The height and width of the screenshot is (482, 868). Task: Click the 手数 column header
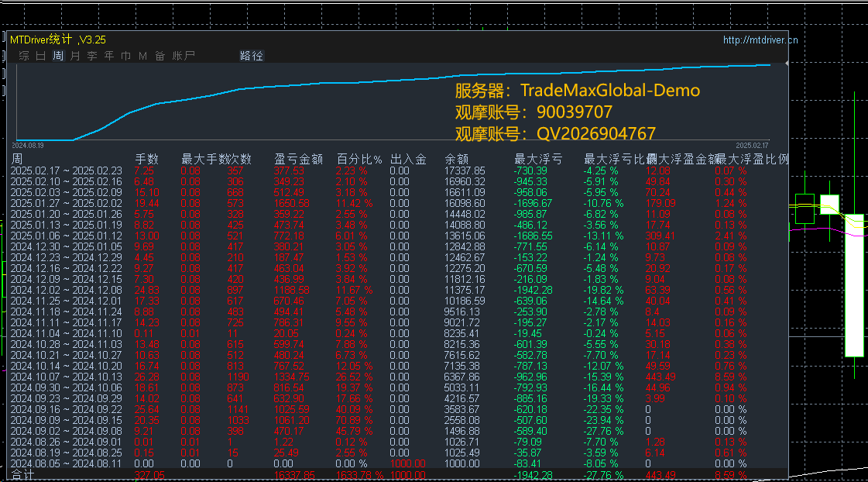click(146, 160)
